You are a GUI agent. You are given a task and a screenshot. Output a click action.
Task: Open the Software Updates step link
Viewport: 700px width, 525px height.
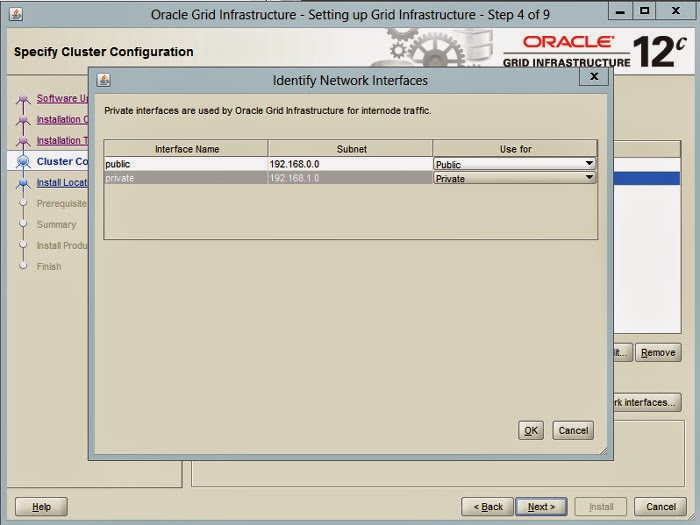pyautogui.click(x=62, y=98)
